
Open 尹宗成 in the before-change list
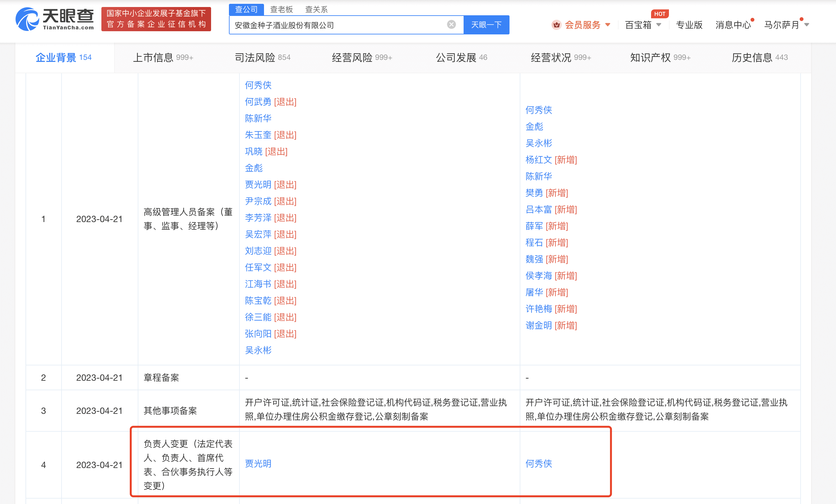point(258,201)
